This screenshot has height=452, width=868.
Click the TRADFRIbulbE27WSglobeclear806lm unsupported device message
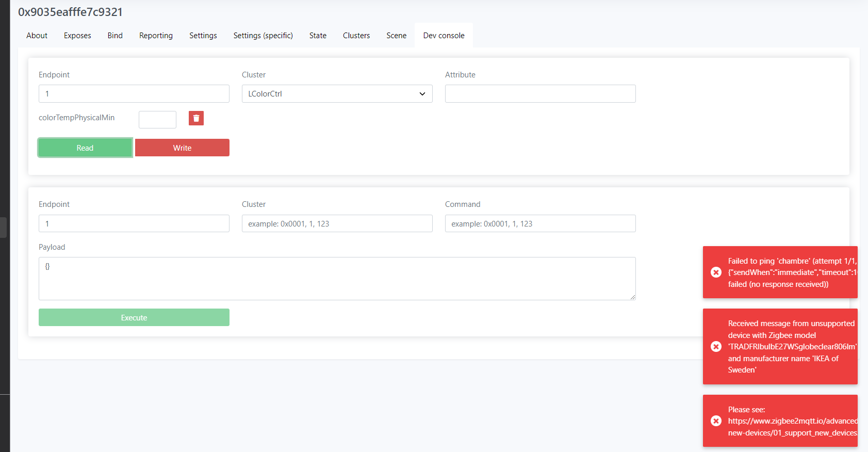792,347
